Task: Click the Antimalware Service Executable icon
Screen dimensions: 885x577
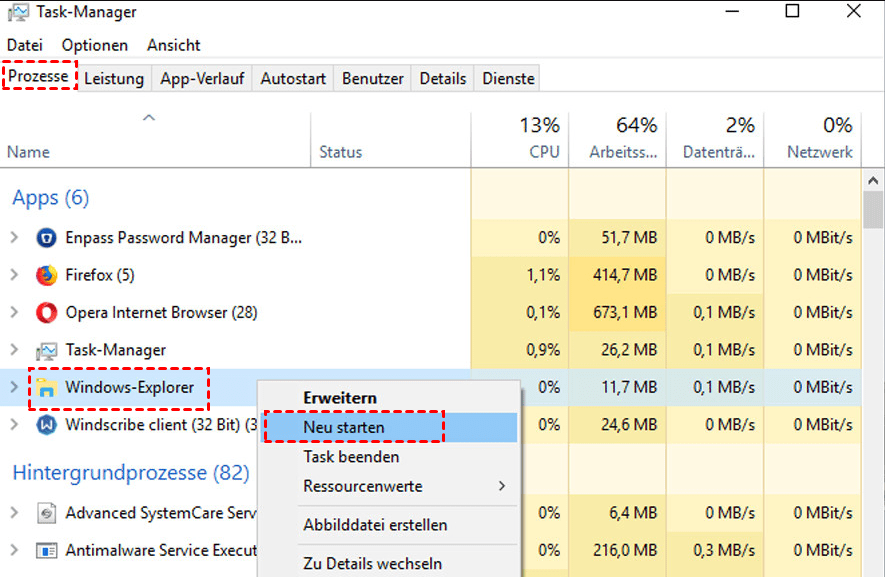Action: tap(46, 551)
